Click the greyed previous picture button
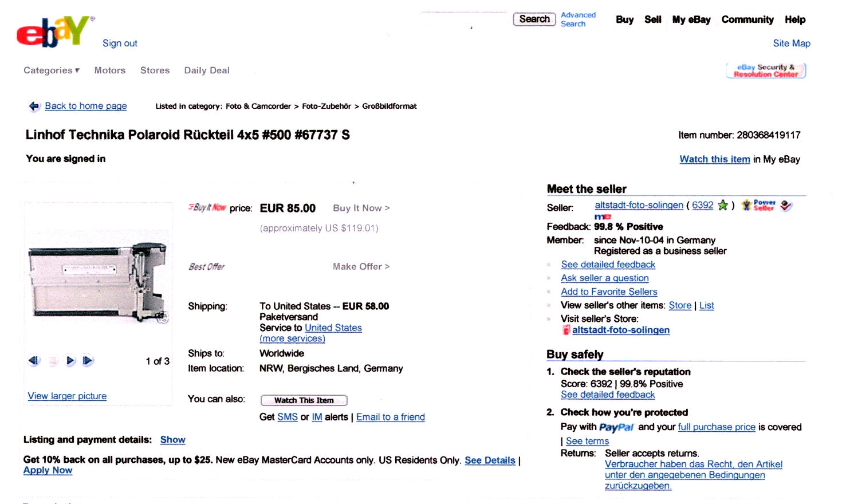The width and height of the screenshot is (842, 504). 53,361
